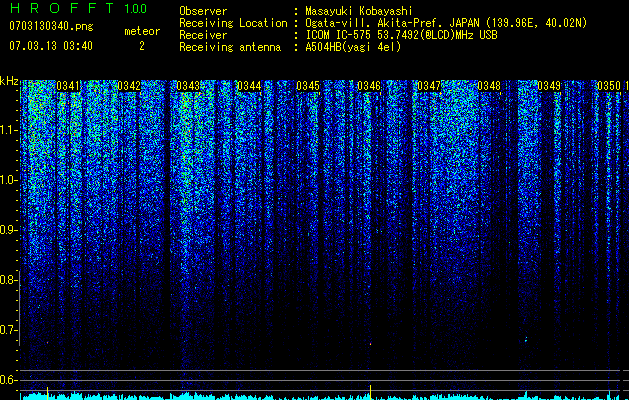
Task: Select the ICOM IC-575 receiver description
Action: (401, 35)
